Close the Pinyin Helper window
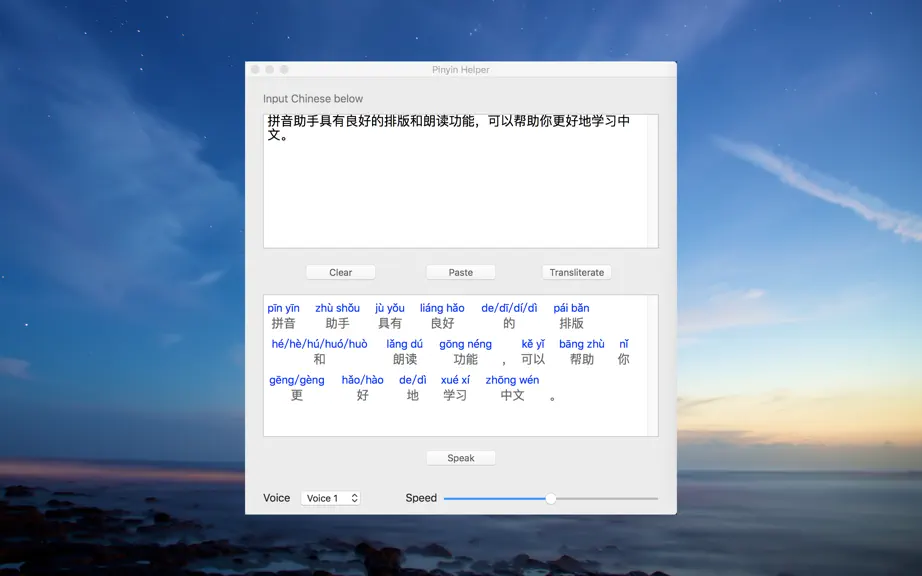Image resolution: width=922 pixels, height=576 pixels. pyautogui.click(x=255, y=69)
